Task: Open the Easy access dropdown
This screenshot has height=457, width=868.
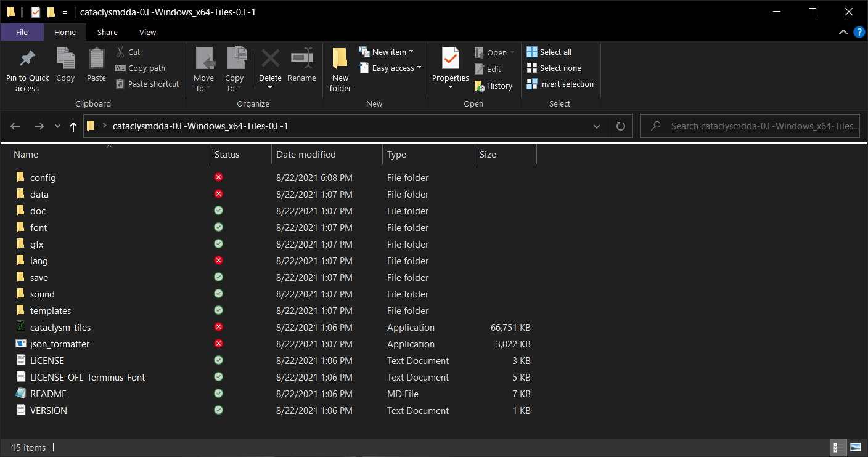Action: (x=391, y=68)
